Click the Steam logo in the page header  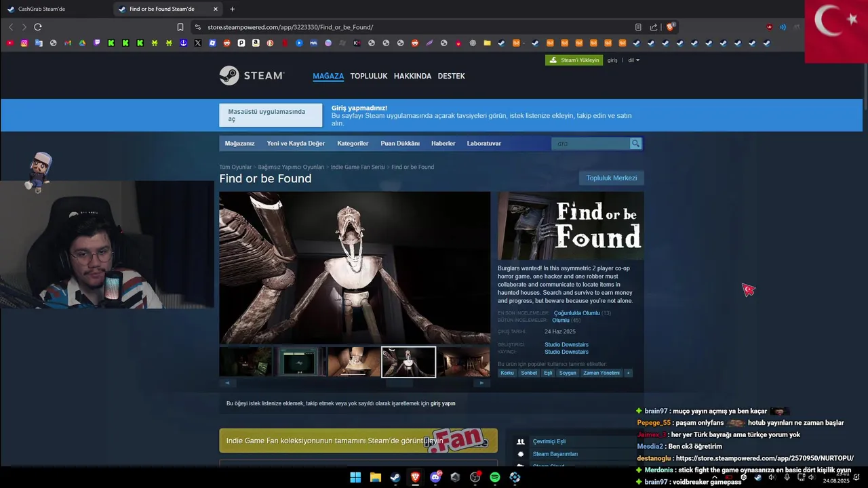[252, 75]
